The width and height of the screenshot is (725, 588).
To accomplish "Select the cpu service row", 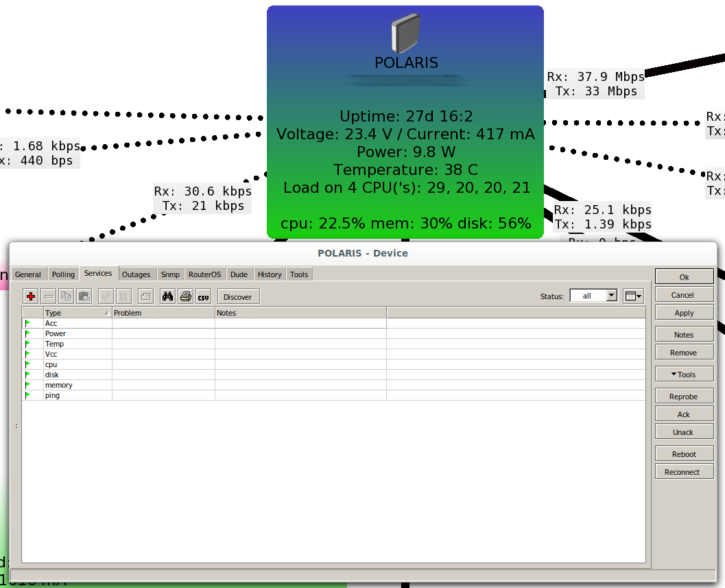I will pyautogui.click(x=333, y=364).
